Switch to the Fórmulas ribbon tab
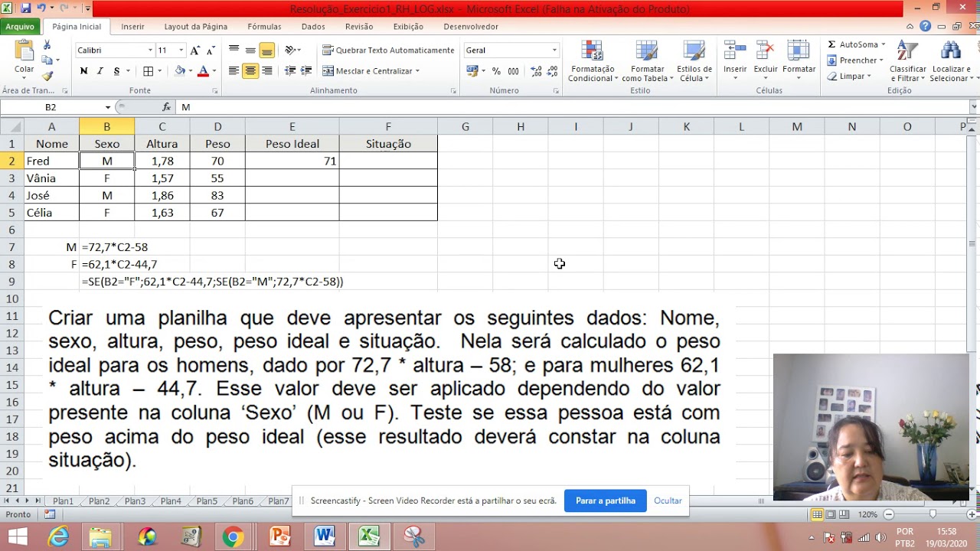The height and width of the screenshot is (551, 980). click(264, 27)
